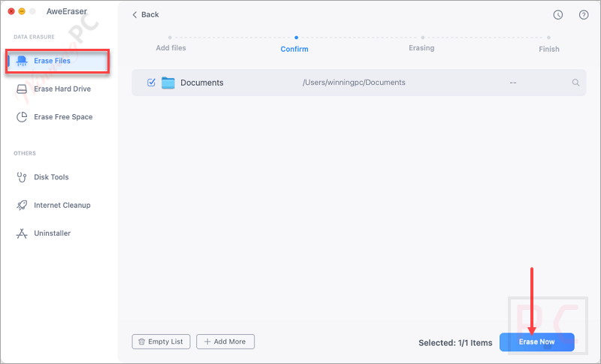Click the Selected: 1/1 Items status text
Image resolution: width=601 pixels, height=364 pixels.
pyautogui.click(x=455, y=343)
